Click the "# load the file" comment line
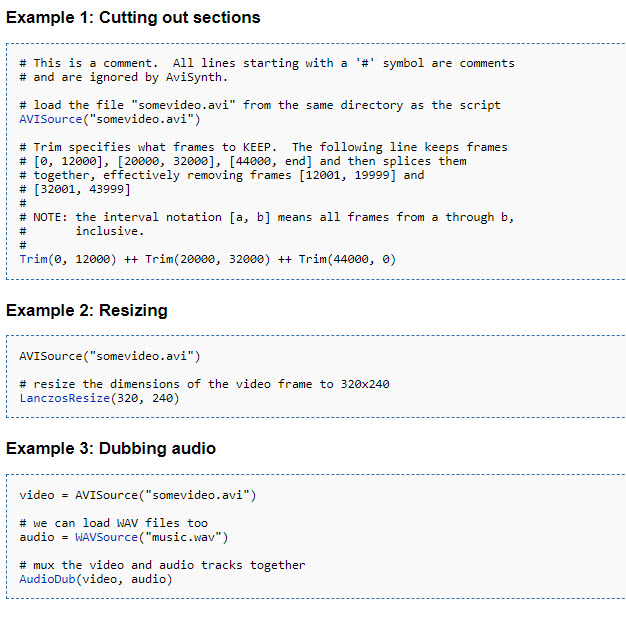626x617 pixels. (260, 105)
